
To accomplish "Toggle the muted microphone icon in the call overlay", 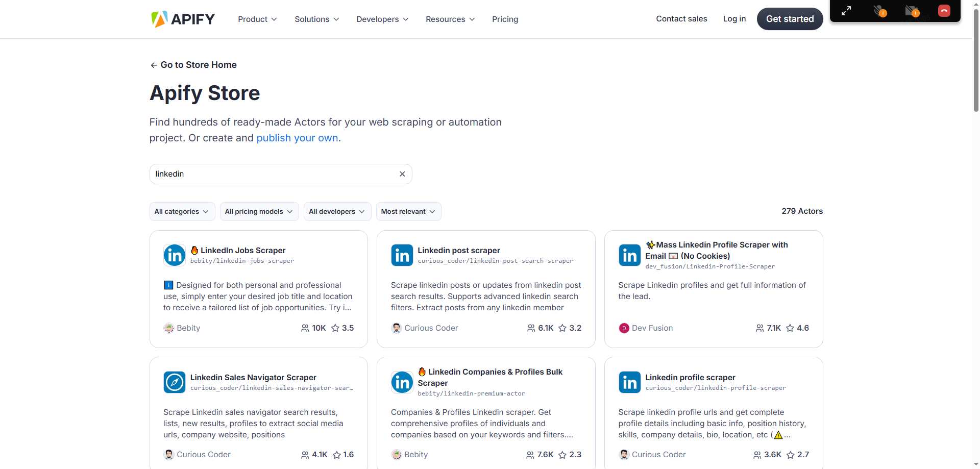I will [879, 11].
